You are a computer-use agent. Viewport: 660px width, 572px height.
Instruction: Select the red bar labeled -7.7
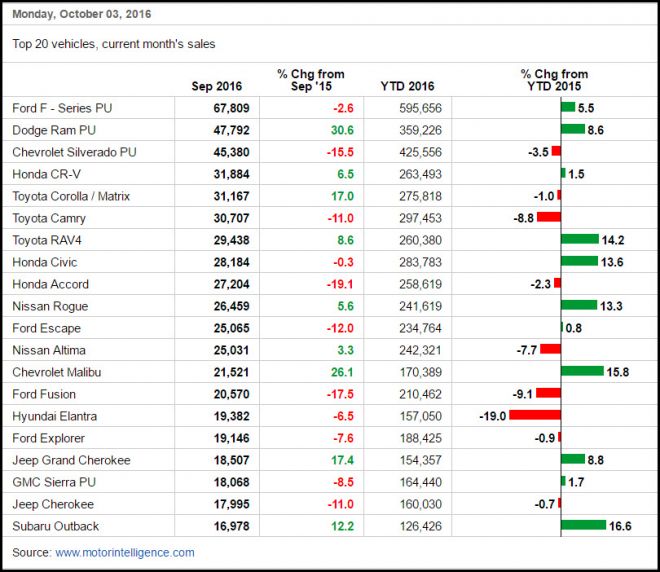[551, 349]
